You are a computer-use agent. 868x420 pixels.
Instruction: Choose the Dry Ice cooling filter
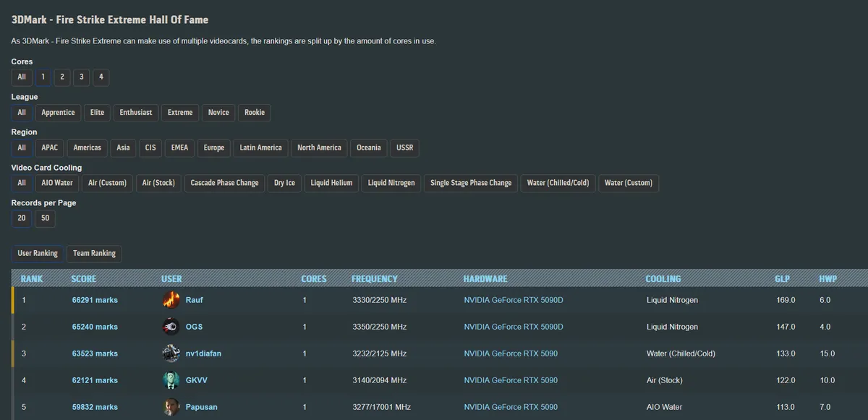pos(284,183)
